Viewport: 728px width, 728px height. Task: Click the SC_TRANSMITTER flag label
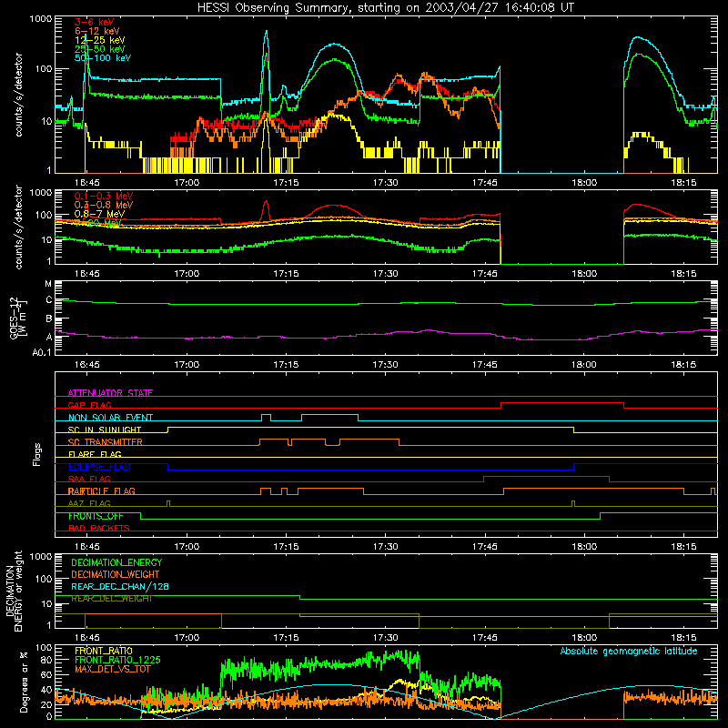[105, 442]
